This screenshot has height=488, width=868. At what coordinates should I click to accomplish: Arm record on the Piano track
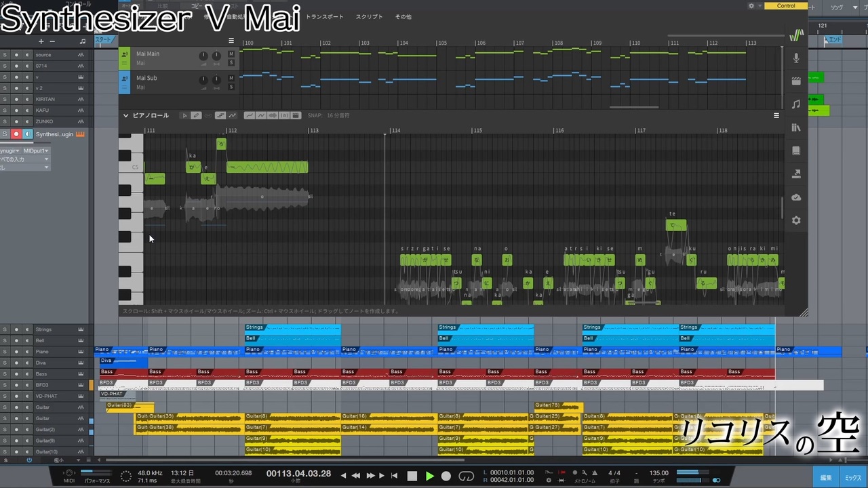point(16,352)
